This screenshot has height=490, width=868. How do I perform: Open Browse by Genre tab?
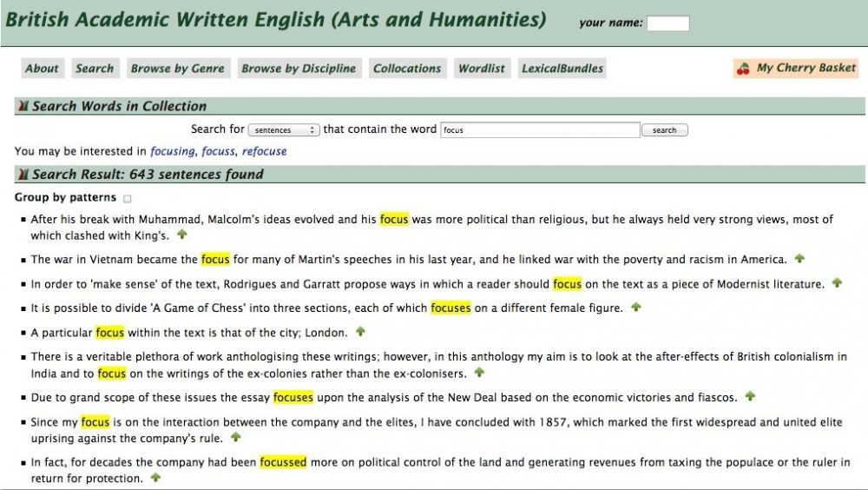178,68
